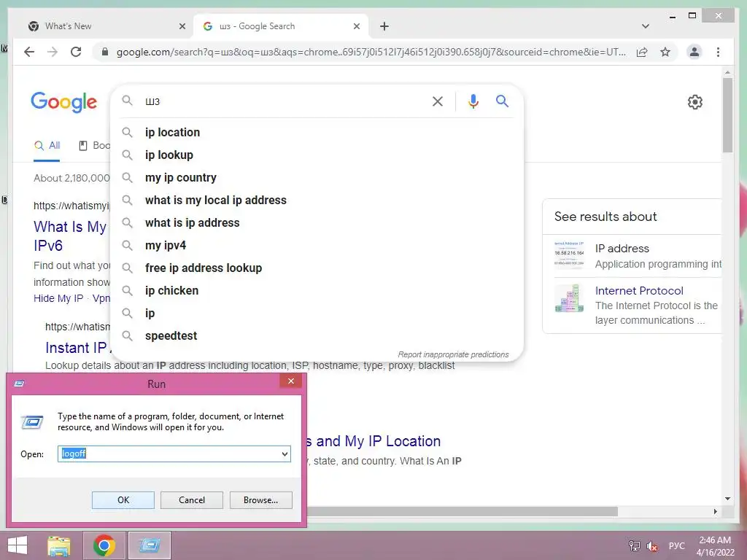Image resolution: width=747 pixels, height=560 pixels.
Task: Reload the Google Search page
Action: pyautogui.click(x=76, y=52)
